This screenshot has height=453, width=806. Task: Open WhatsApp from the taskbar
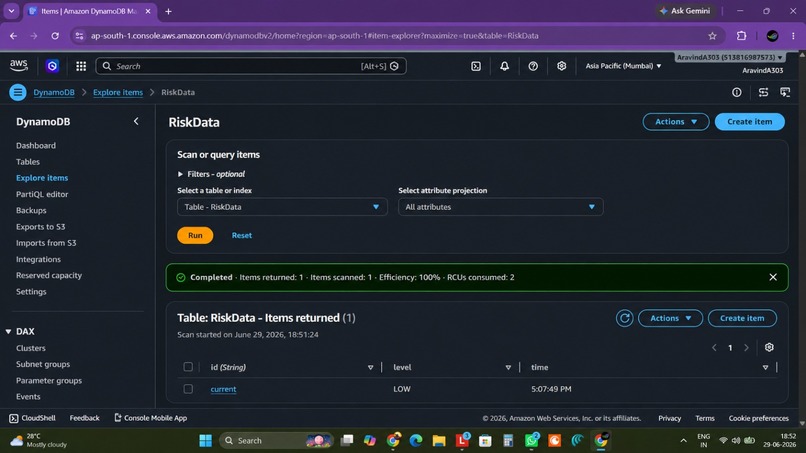pos(532,440)
